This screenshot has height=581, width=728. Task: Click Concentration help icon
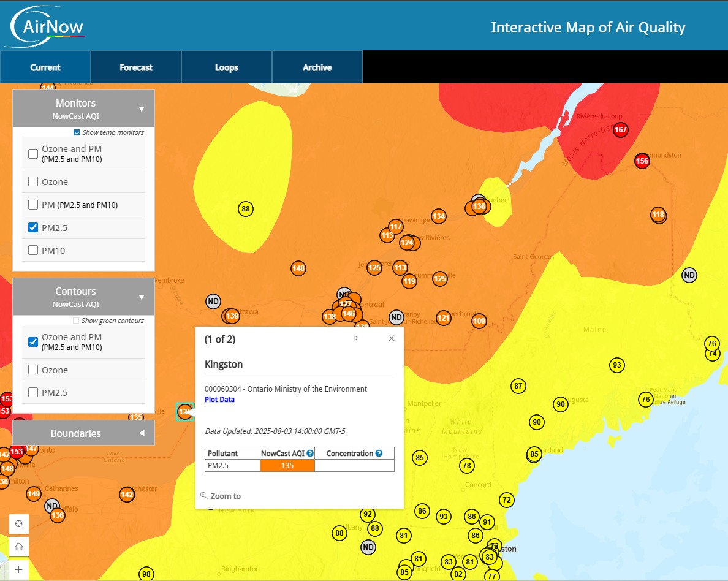(x=379, y=454)
